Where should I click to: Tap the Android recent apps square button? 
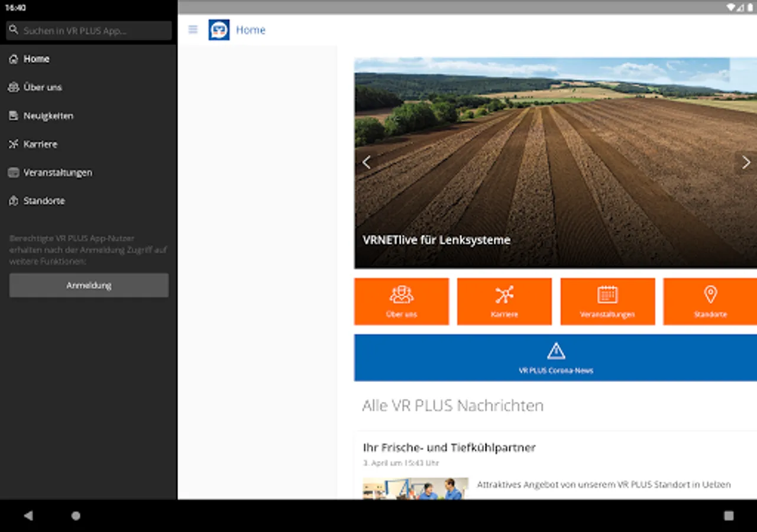point(729,515)
